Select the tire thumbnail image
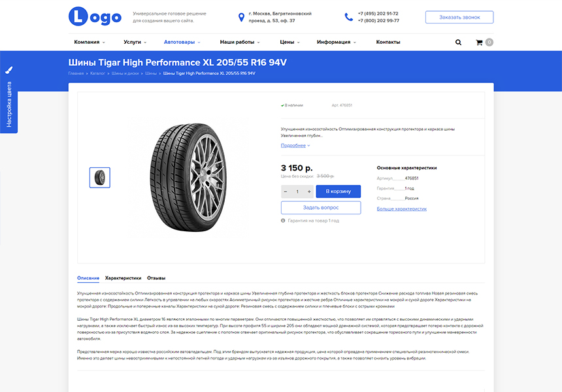The height and width of the screenshot is (392, 562). coord(100,178)
